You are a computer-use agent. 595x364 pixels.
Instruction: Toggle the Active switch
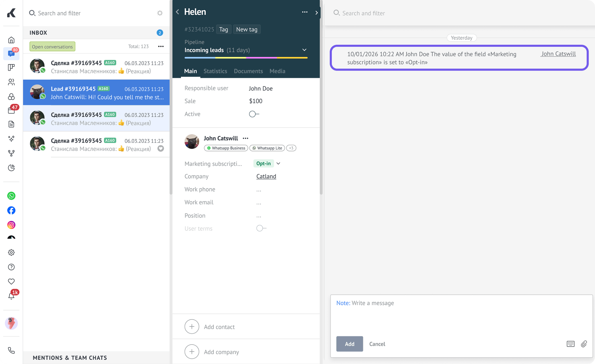[254, 114]
